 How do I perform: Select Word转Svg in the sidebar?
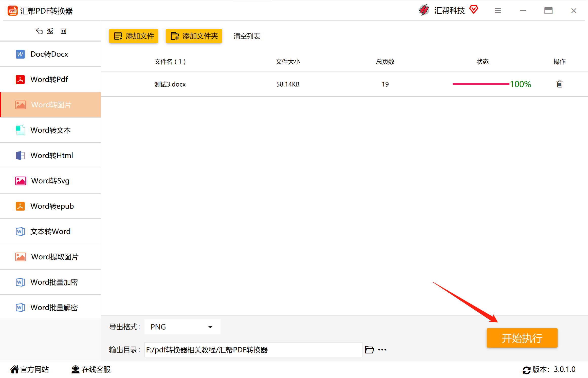point(50,181)
